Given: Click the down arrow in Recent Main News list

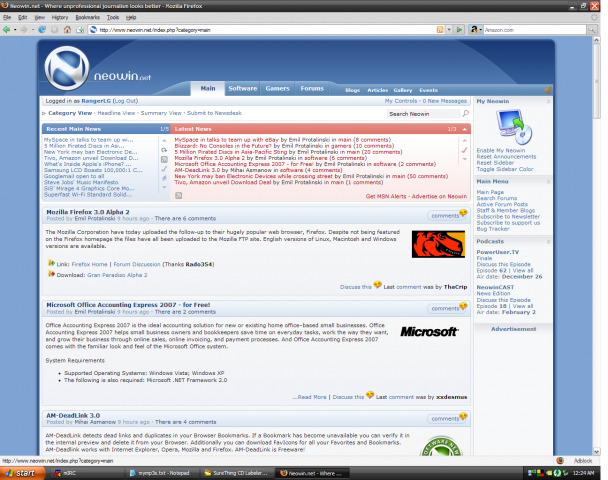Looking at the screenshot, I should [164, 187].
